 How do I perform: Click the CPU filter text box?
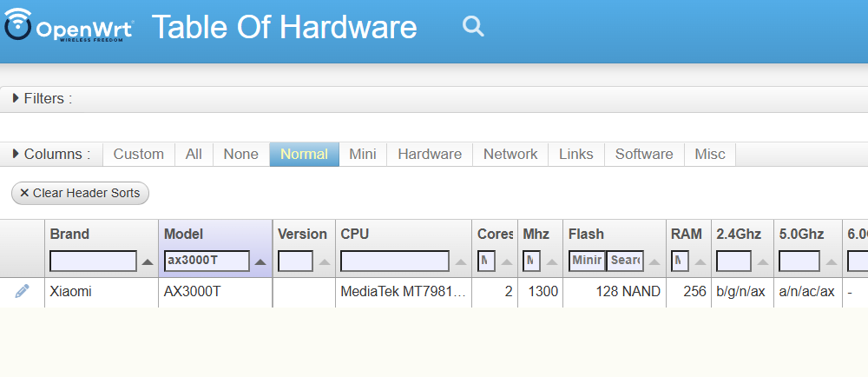click(x=395, y=261)
